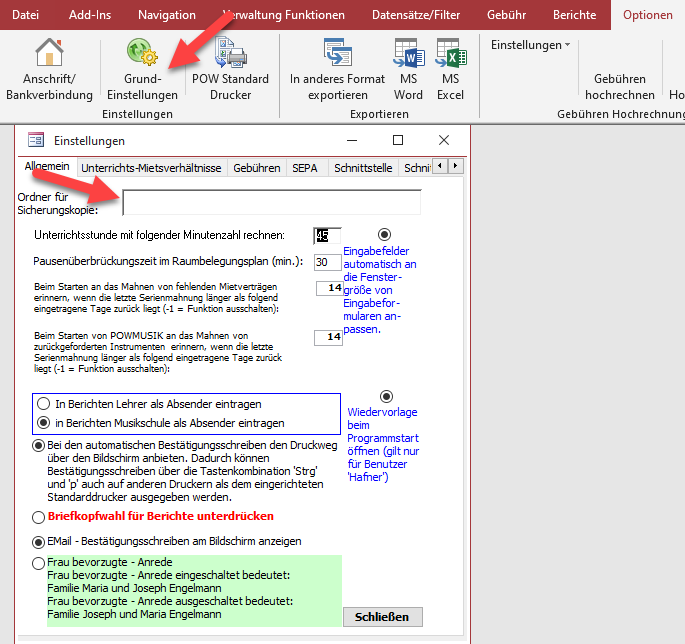Open the SEPA settings tab

point(304,168)
